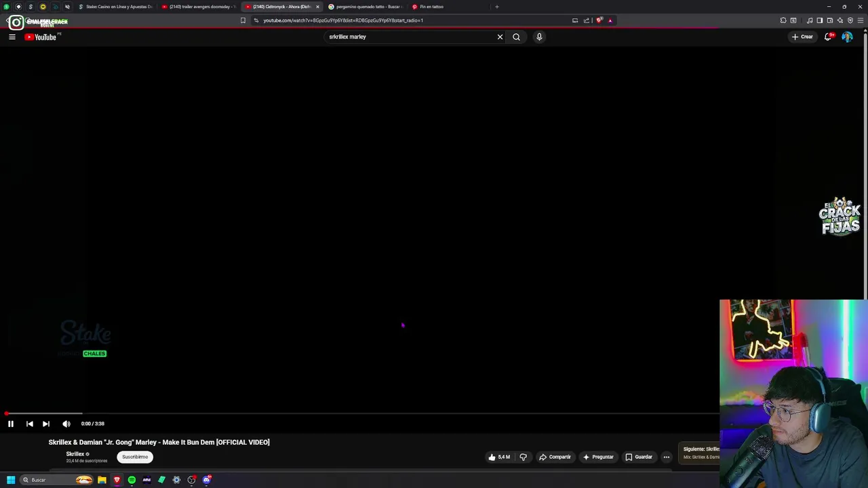The height and width of the screenshot is (488, 868).
Task: Skip to the next video
Action: tap(46, 424)
